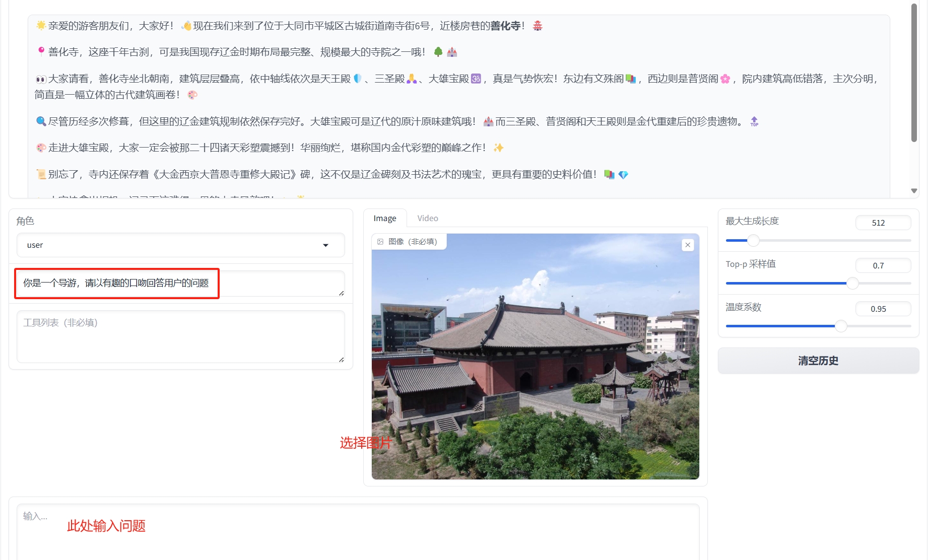
Task: Edit the temperature value field 0.95
Action: pyautogui.click(x=883, y=309)
